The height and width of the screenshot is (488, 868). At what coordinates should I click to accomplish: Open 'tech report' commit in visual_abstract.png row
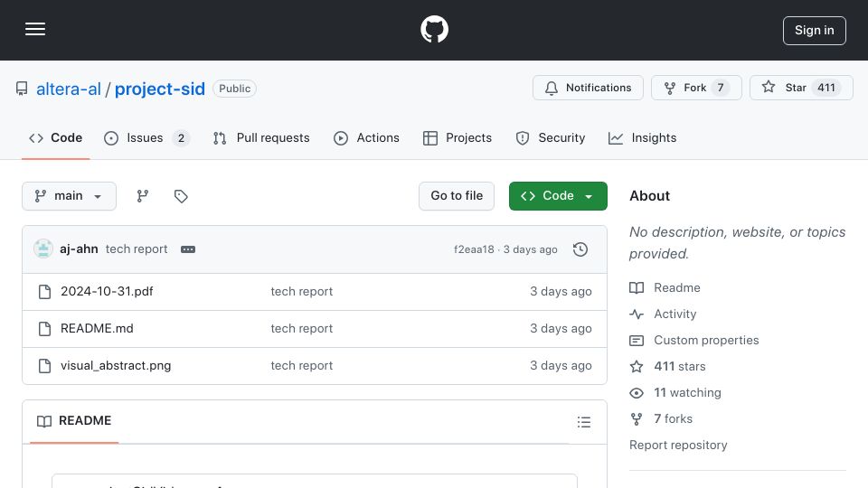pyautogui.click(x=302, y=366)
